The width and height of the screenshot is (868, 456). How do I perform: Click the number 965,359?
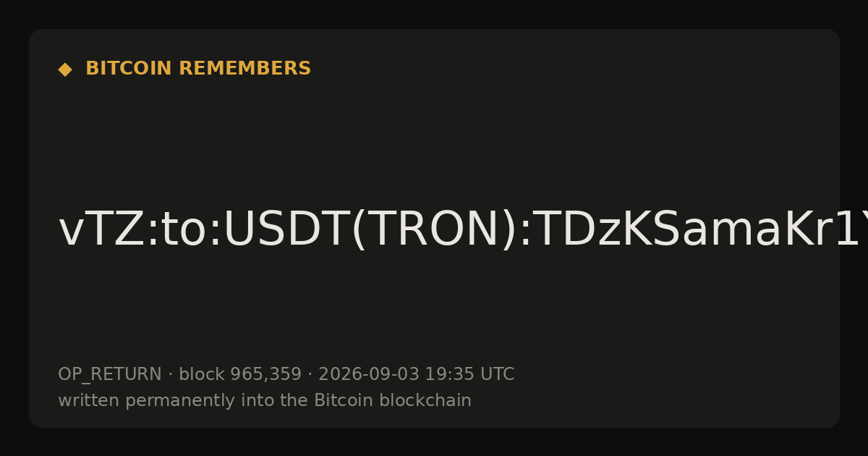(265, 375)
